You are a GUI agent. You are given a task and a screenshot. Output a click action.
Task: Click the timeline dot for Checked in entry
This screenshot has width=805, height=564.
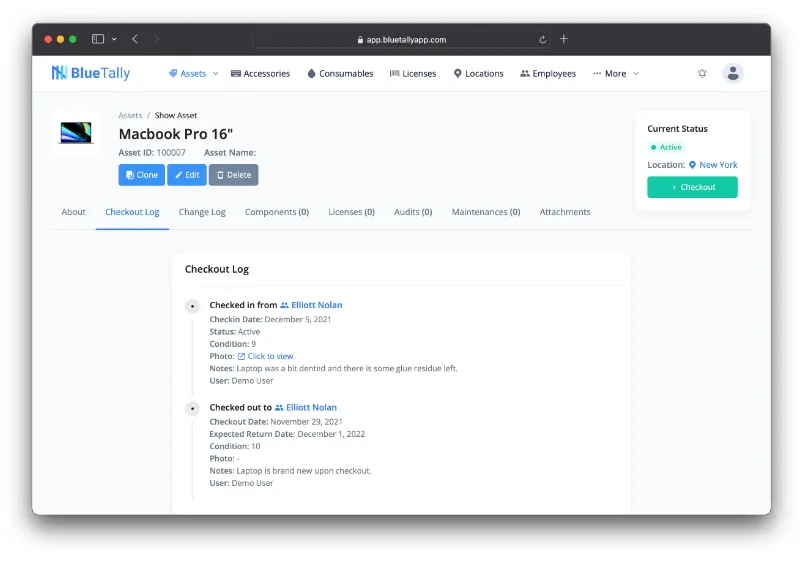(193, 306)
